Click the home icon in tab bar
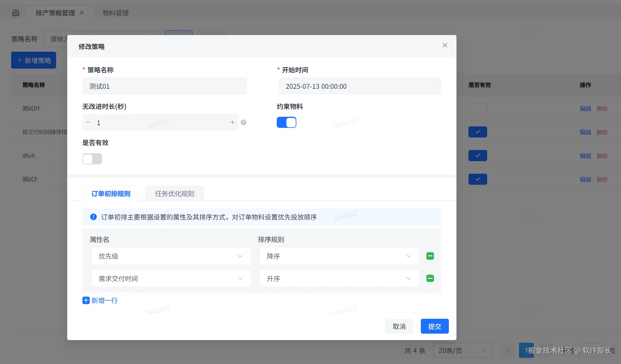 16,13
